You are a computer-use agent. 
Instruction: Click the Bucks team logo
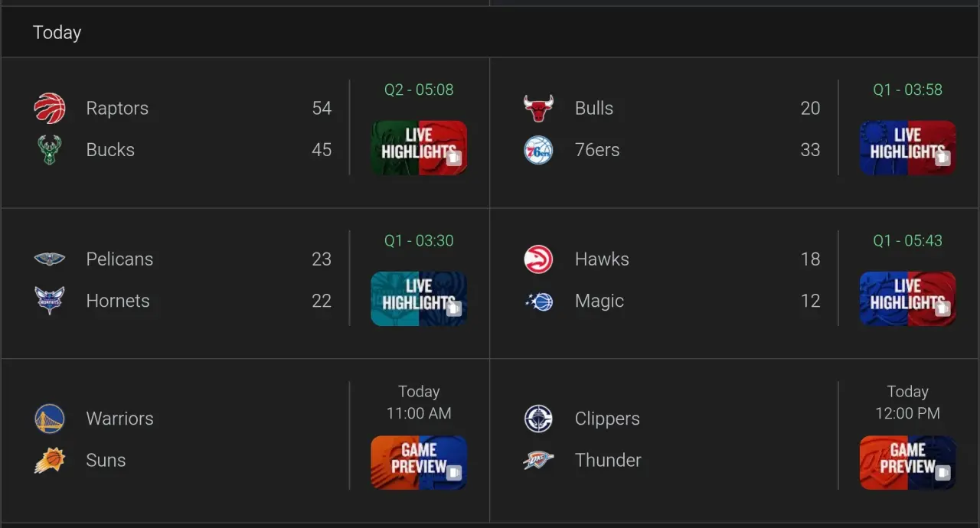(x=50, y=150)
